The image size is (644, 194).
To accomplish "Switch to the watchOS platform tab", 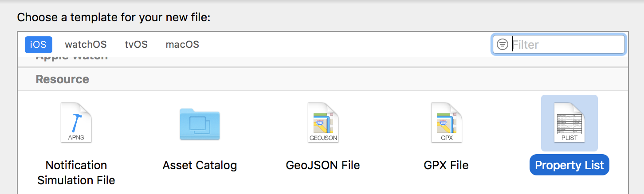I will pos(86,44).
